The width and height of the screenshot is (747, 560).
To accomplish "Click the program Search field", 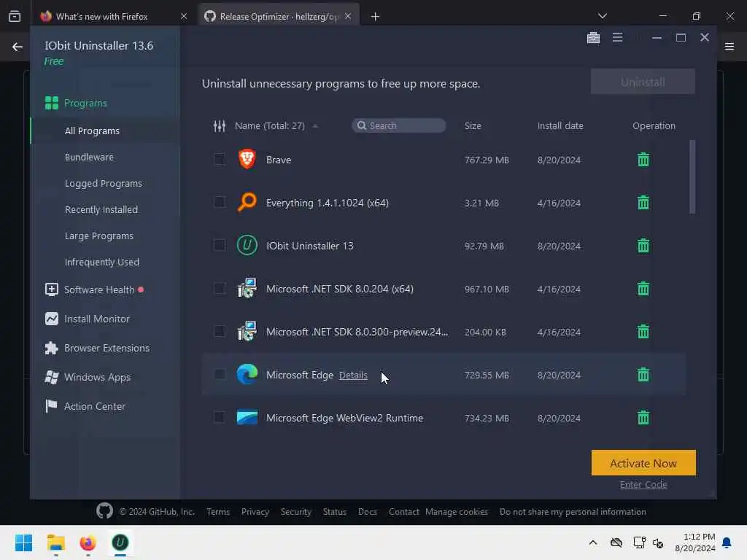I will 399,125.
